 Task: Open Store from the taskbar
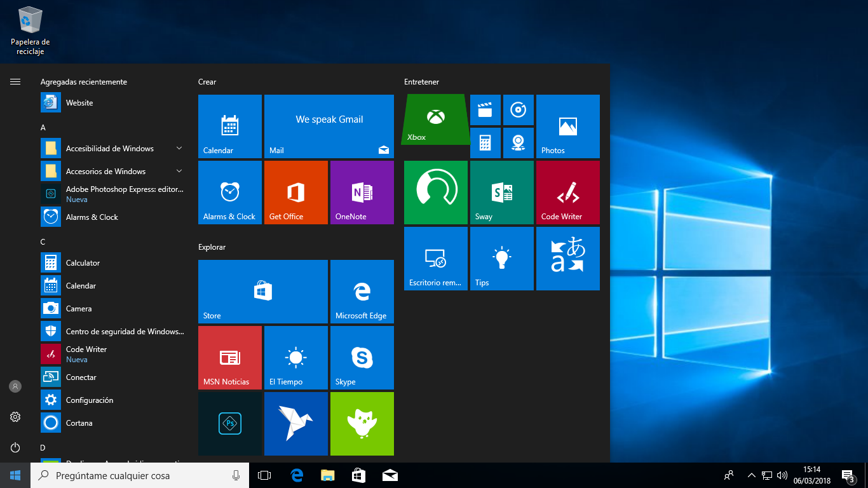click(359, 475)
